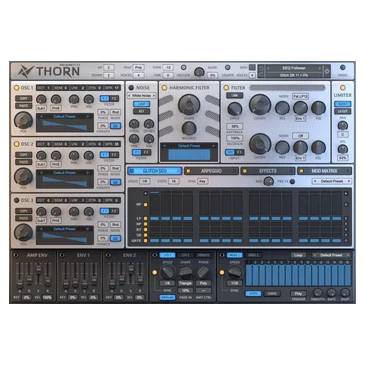This screenshot has width=365, height=365.
Task: Enable the SR row yellow indicator
Action: pyautogui.click(x=145, y=235)
